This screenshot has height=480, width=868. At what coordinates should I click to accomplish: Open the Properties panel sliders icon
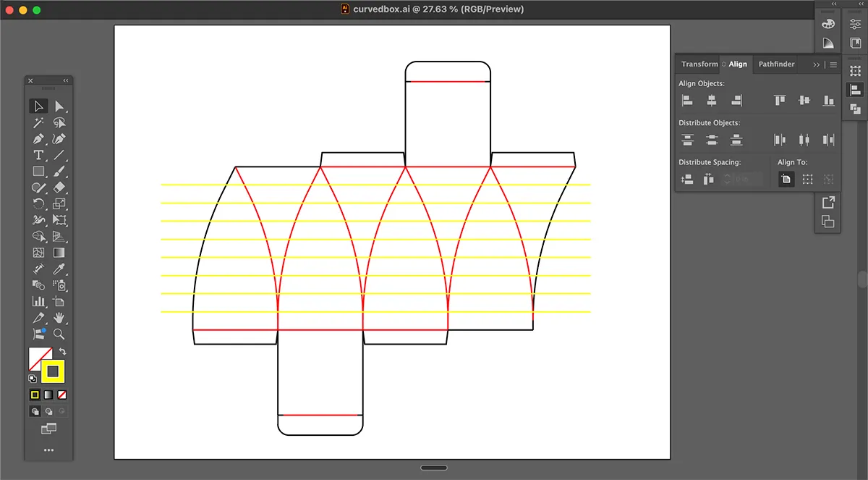tap(855, 24)
